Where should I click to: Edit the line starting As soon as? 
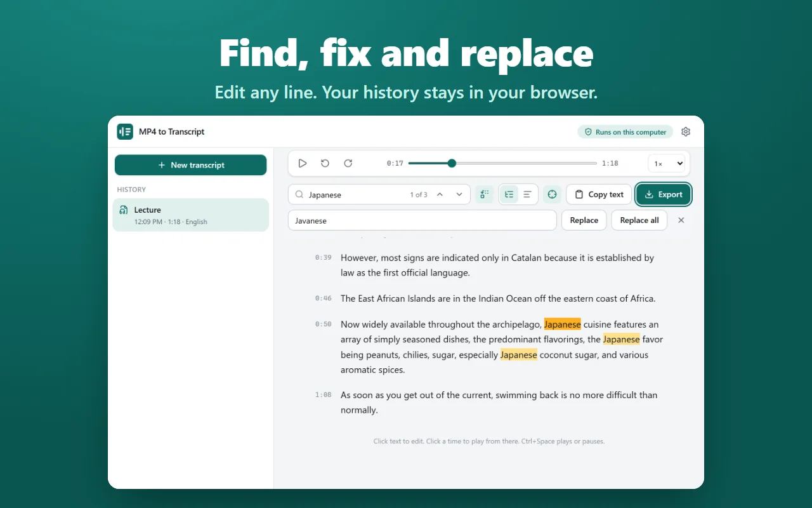point(499,403)
